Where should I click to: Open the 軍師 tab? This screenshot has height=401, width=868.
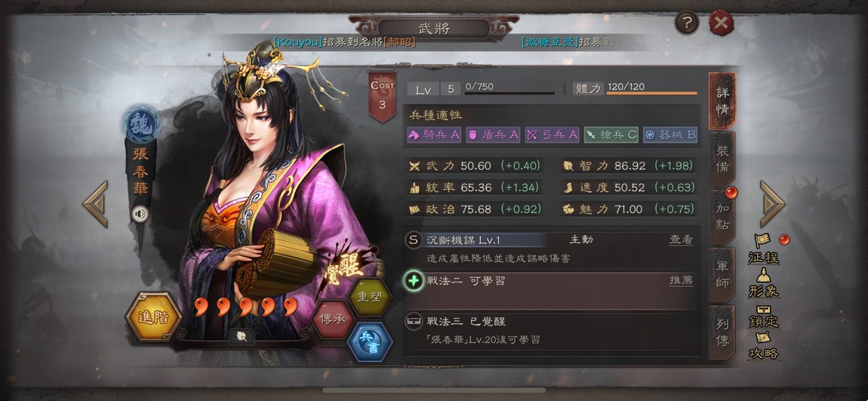[x=722, y=275]
